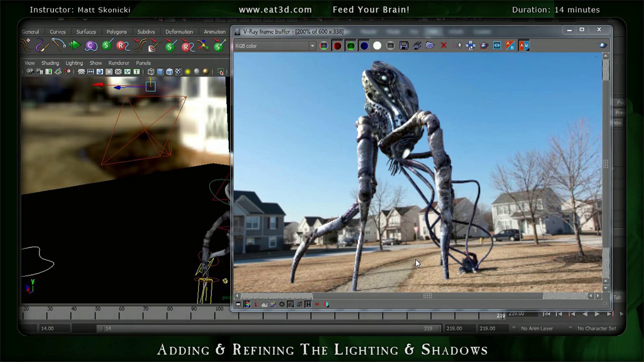
Task: Select the Subdivs shelf tab
Action: click(146, 32)
